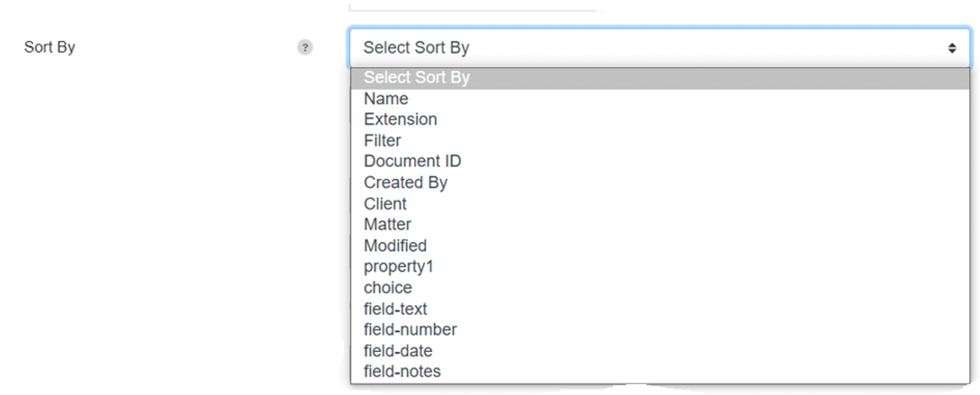
Task: Click the input box above Sort By
Action: tap(473, 5)
